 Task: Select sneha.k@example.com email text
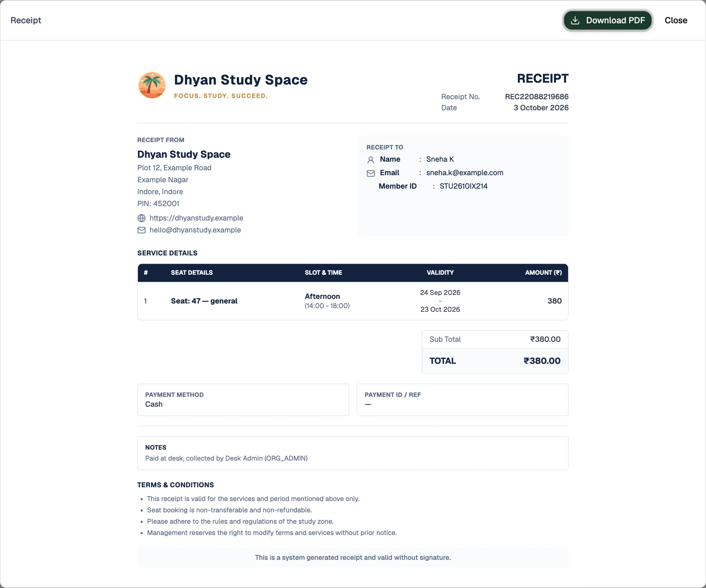pyautogui.click(x=465, y=173)
